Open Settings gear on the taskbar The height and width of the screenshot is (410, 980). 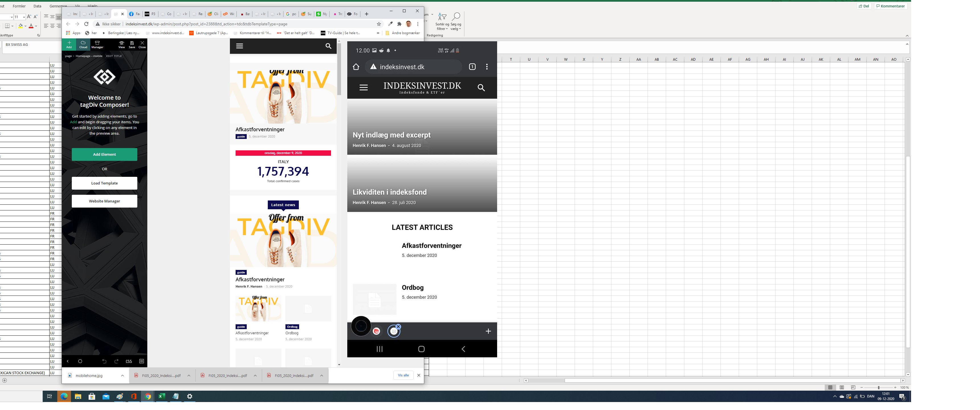189,397
